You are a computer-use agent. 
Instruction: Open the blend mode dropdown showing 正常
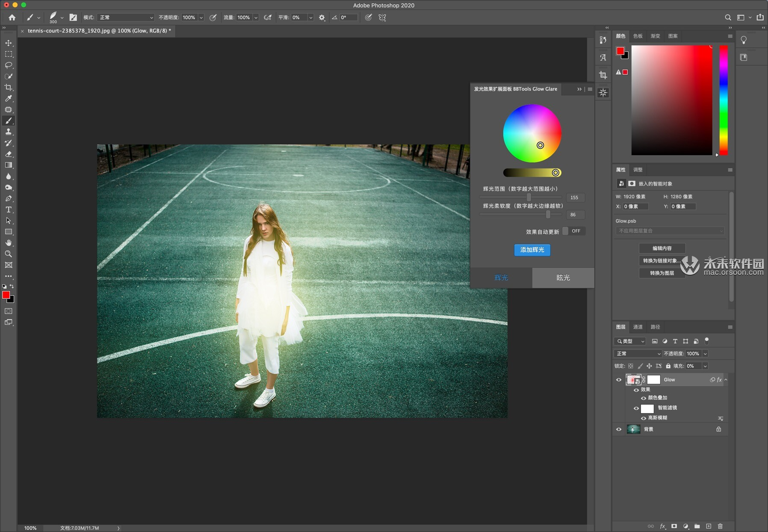(637, 353)
